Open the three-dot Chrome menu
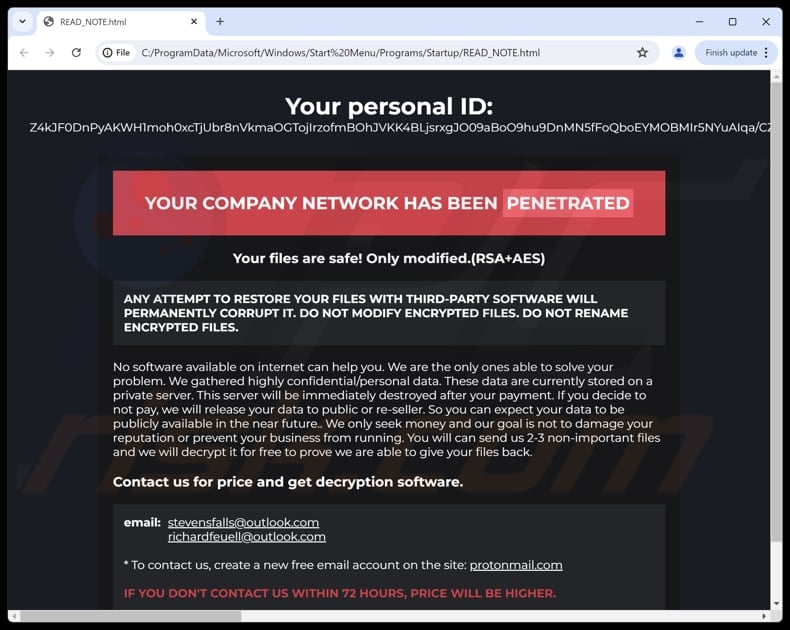 767,53
